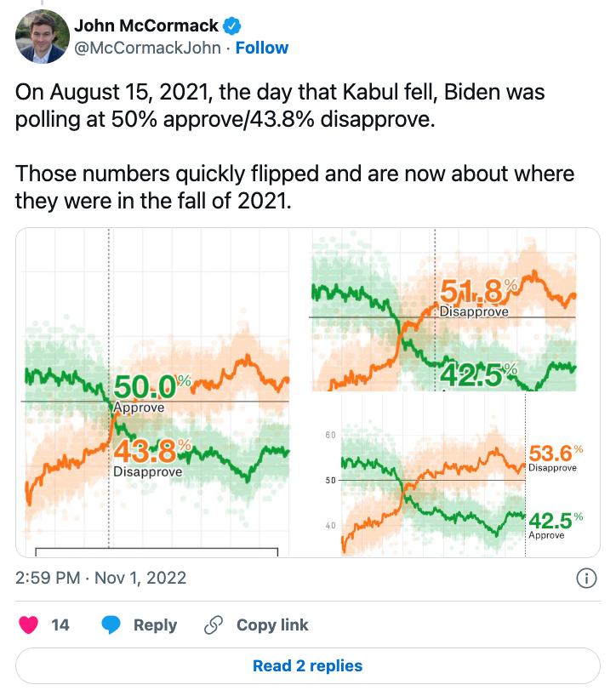The height and width of the screenshot is (696, 616).
Task: Select the Copy link text
Action: click(x=272, y=625)
